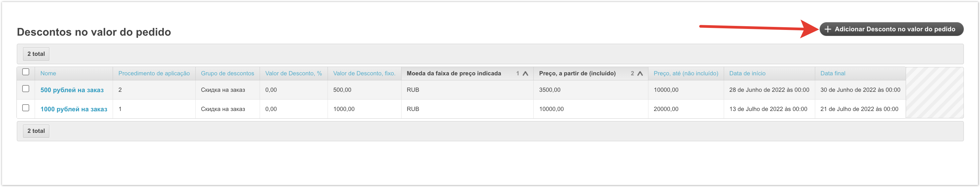Toggle the select-all checkbox in table header
Viewport: 980px width, 187px height.
coord(26,72)
